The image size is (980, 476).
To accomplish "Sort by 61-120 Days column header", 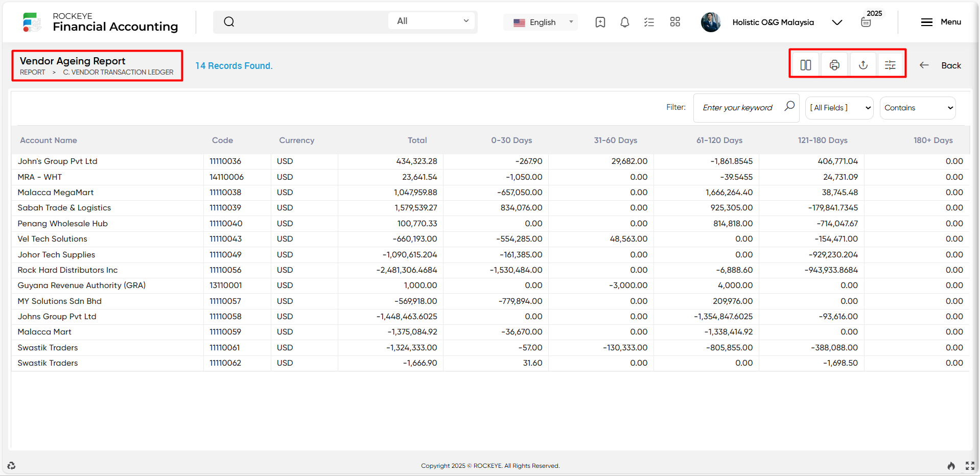I will [x=719, y=140].
